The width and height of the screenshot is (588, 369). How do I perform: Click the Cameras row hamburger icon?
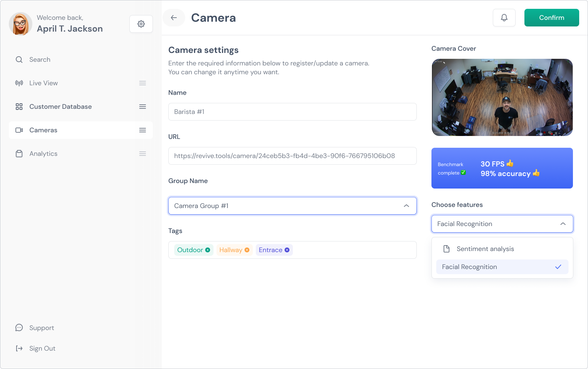coord(143,130)
